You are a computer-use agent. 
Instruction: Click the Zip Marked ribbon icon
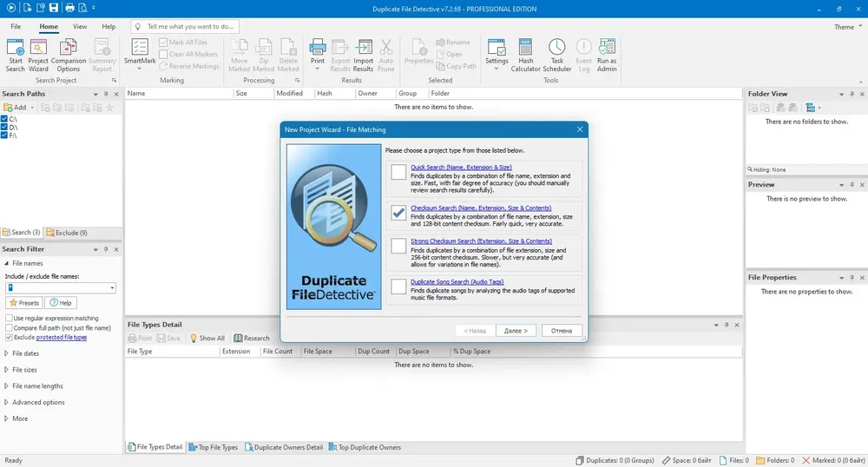pyautogui.click(x=264, y=56)
